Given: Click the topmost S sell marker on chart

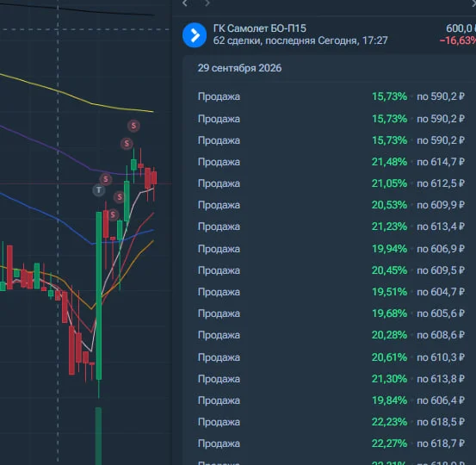Looking at the screenshot, I should tap(133, 126).
